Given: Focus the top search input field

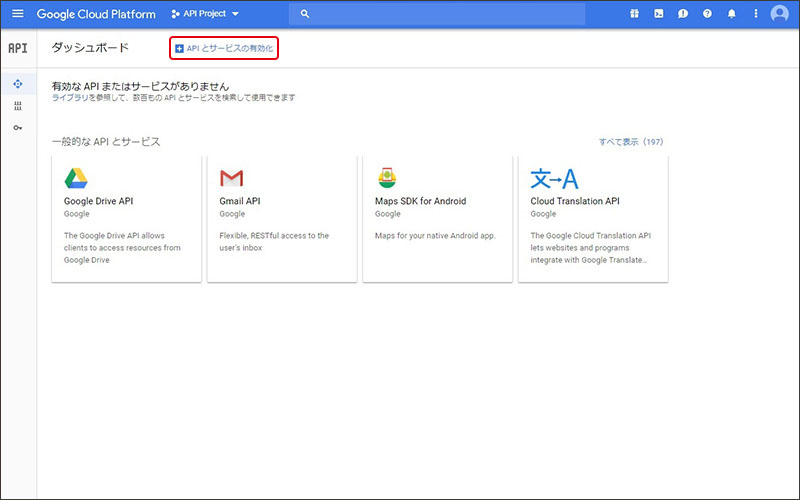Looking at the screenshot, I should tap(437, 14).
